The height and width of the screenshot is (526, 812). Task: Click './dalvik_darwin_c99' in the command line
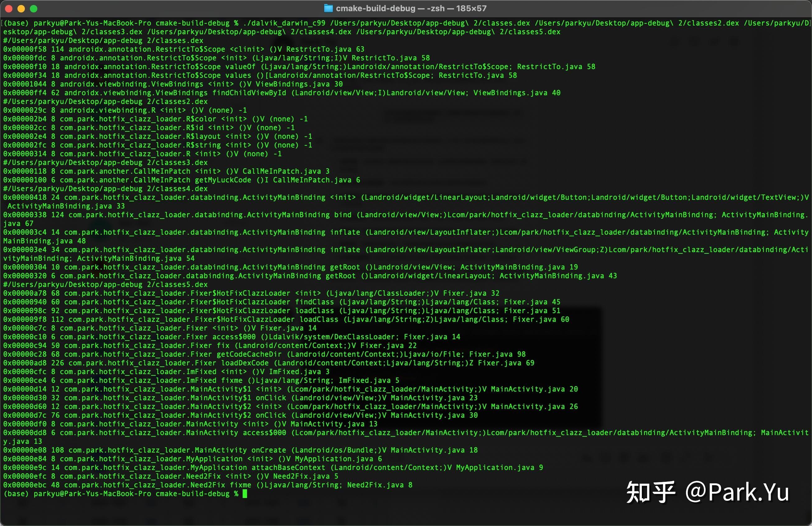[x=284, y=23]
